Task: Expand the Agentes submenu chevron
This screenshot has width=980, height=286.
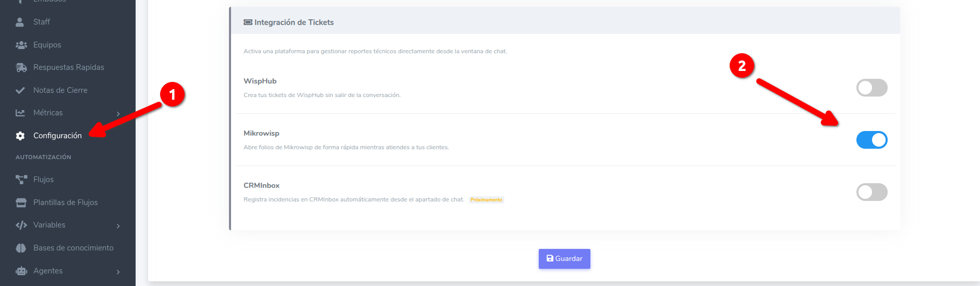Action: 118,271
